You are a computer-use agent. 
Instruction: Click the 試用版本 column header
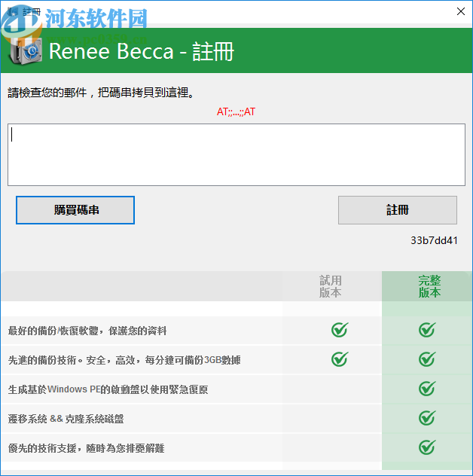coord(331,286)
